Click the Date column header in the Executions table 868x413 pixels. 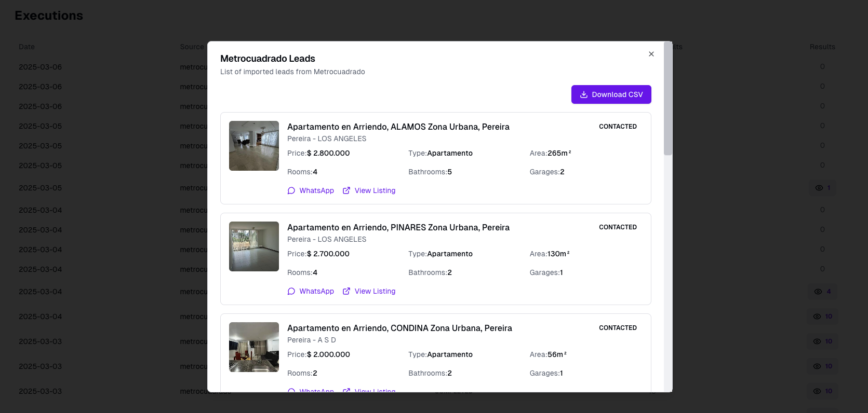(26, 47)
